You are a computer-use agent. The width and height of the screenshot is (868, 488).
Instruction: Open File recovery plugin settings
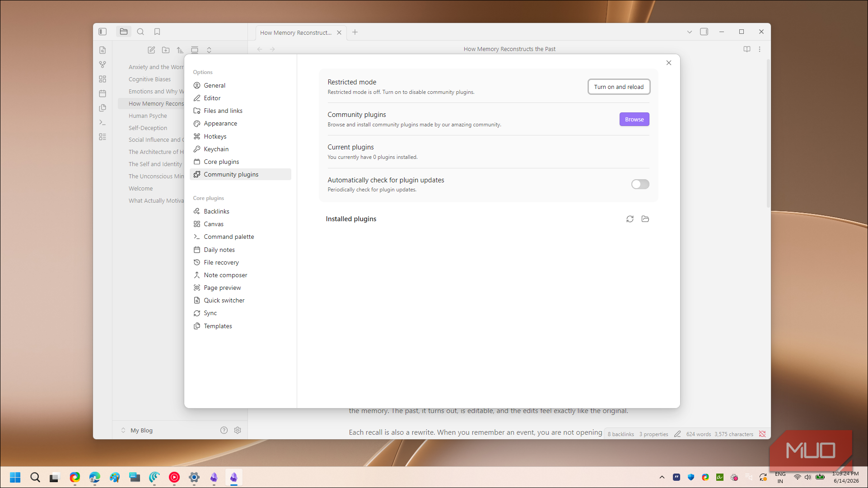pos(240,262)
